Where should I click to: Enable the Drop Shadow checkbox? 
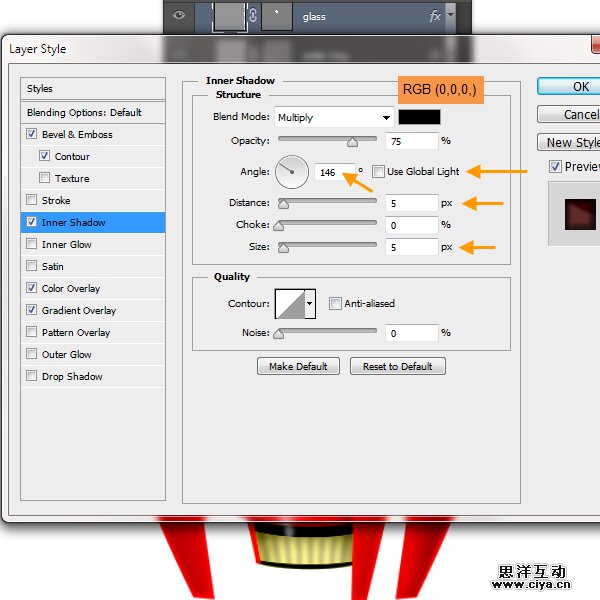[x=32, y=377]
